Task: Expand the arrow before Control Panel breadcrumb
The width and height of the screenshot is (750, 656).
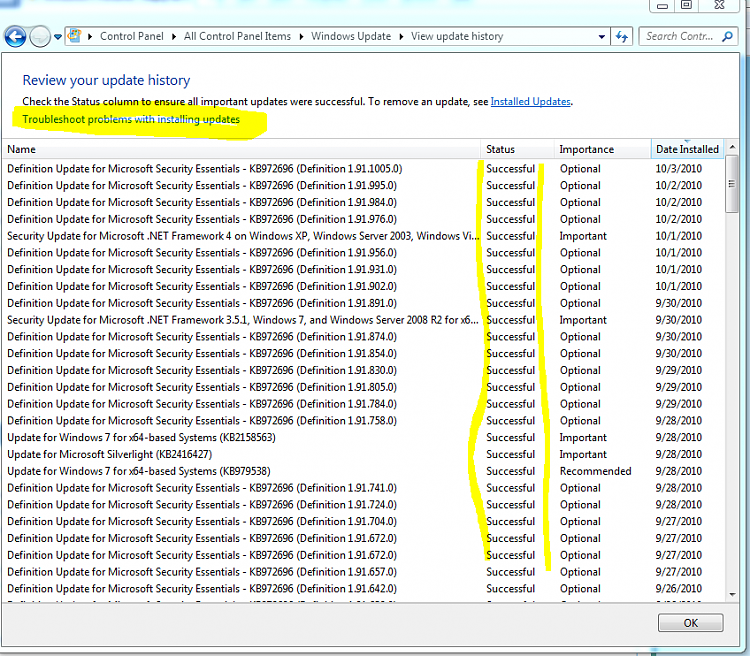Action: coord(90,36)
